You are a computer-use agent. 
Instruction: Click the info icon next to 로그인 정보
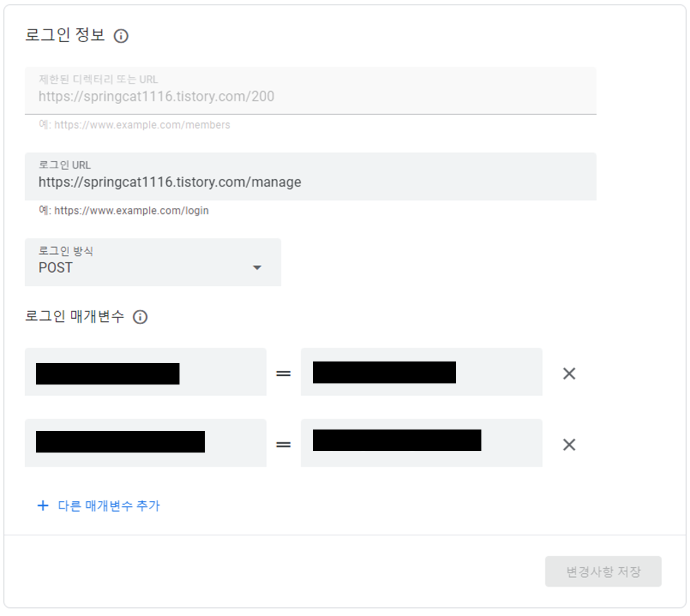[x=121, y=36]
